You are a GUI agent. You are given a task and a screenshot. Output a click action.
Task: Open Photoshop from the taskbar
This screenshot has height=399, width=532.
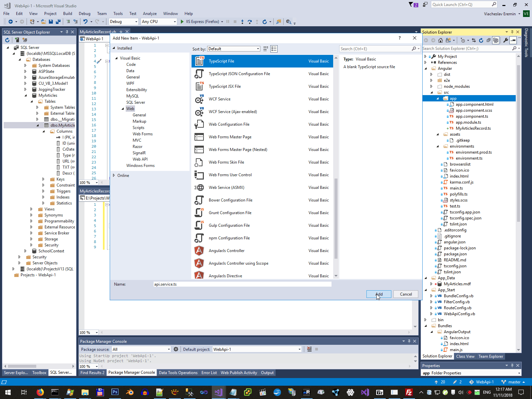click(x=115, y=392)
